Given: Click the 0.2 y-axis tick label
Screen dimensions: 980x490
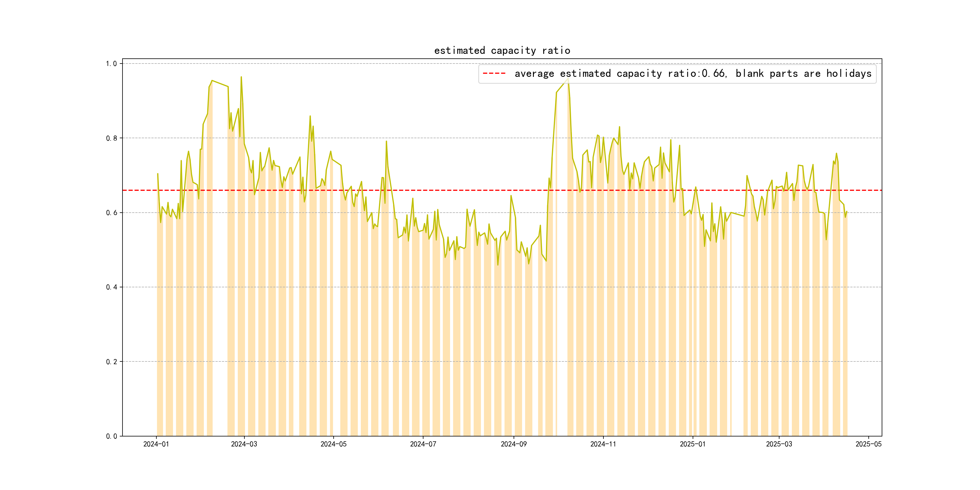Looking at the screenshot, I should click(x=111, y=361).
